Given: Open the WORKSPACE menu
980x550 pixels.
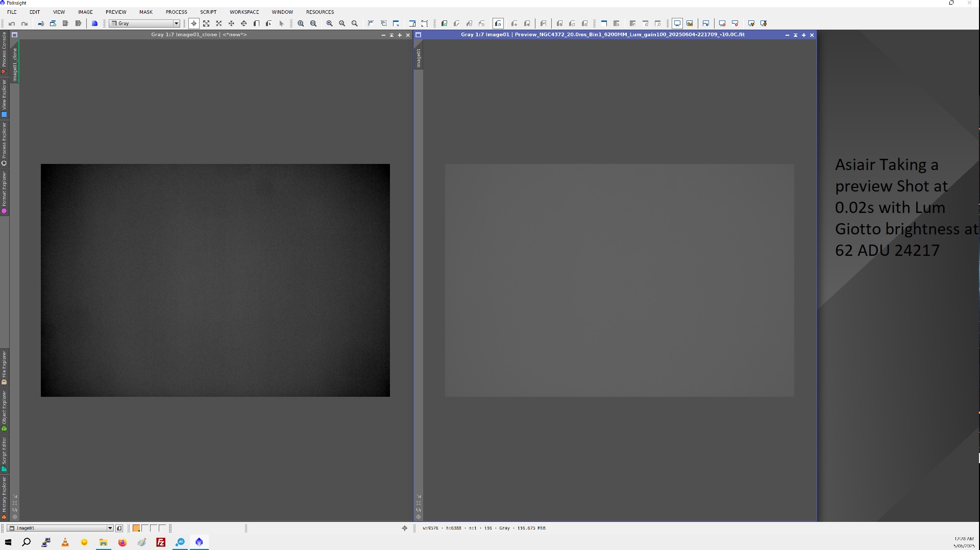Looking at the screenshot, I should click(x=244, y=12).
